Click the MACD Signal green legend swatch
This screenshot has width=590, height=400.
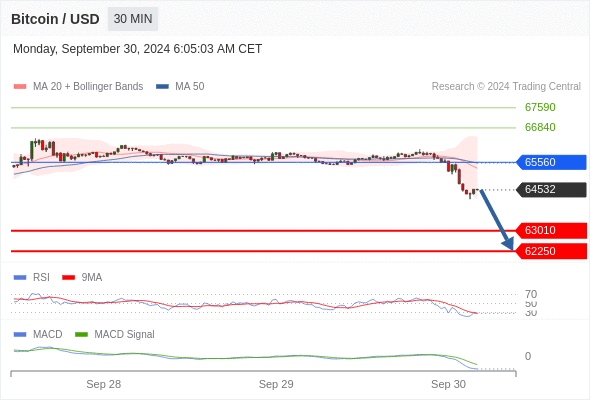(x=81, y=335)
